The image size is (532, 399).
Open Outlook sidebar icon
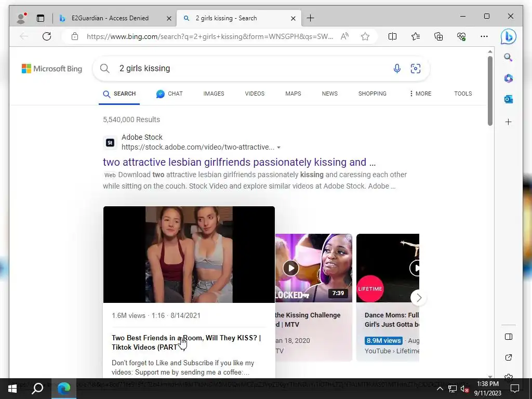point(508,99)
